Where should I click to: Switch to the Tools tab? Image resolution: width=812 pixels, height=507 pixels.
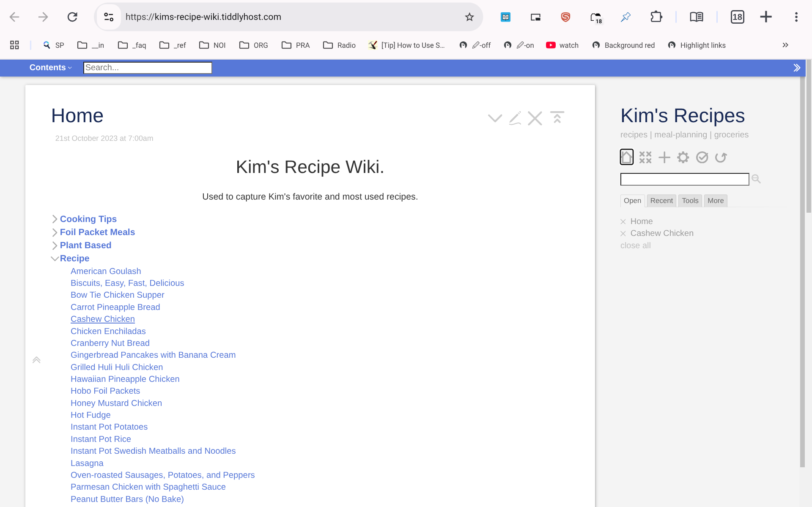[x=690, y=201]
